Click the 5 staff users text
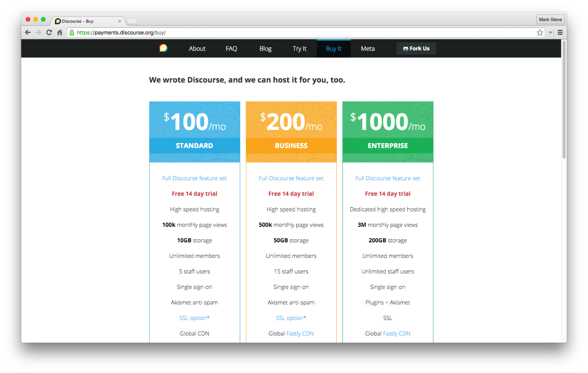This screenshot has width=588, height=373. click(194, 271)
